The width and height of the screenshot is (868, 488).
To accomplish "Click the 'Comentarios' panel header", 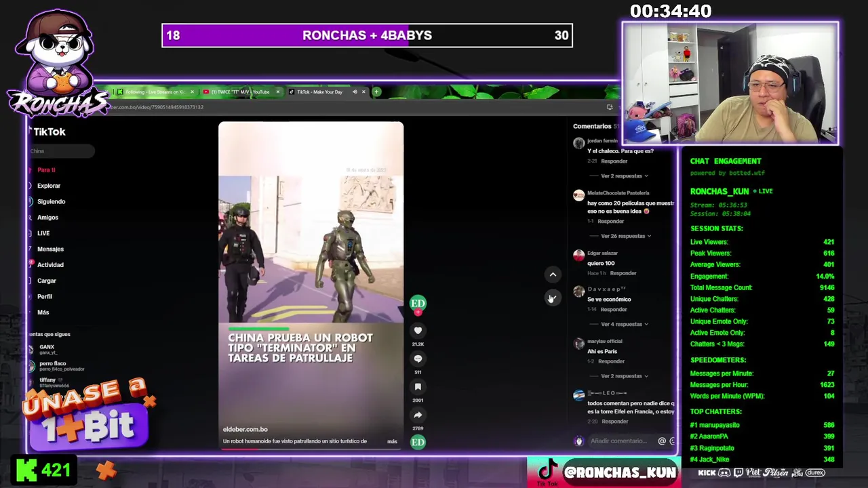I will tap(592, 126).
